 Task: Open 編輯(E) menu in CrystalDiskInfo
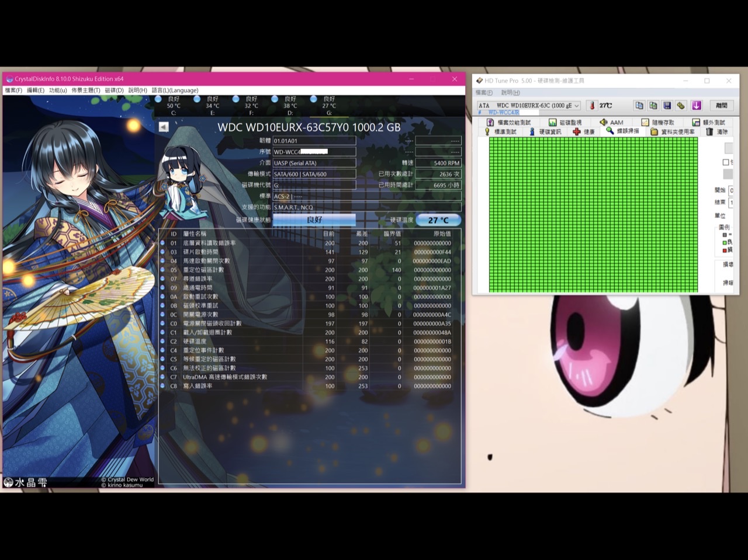(36, 91)
